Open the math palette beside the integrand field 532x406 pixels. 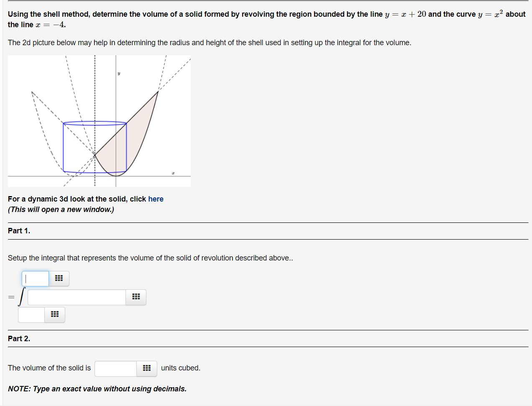pos(136,297)
